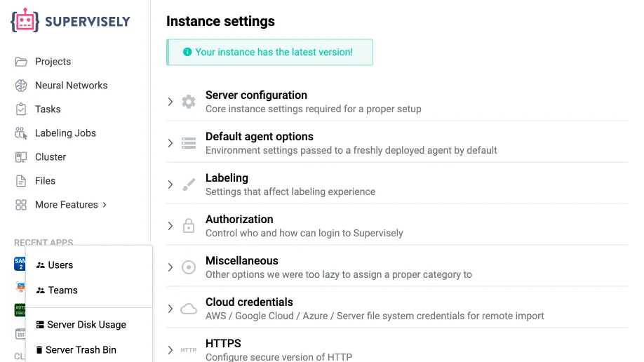Open the Default agent options heading

tap(259, 136)
